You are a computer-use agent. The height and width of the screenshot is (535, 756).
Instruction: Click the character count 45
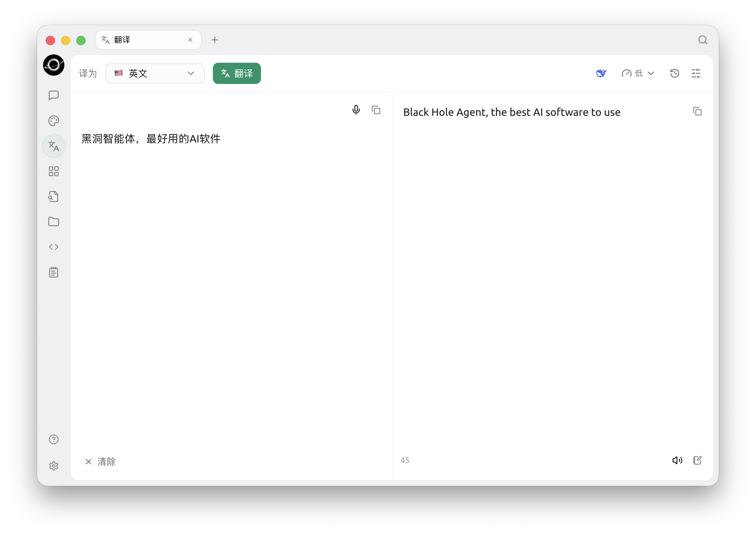[x=405, y=460]
